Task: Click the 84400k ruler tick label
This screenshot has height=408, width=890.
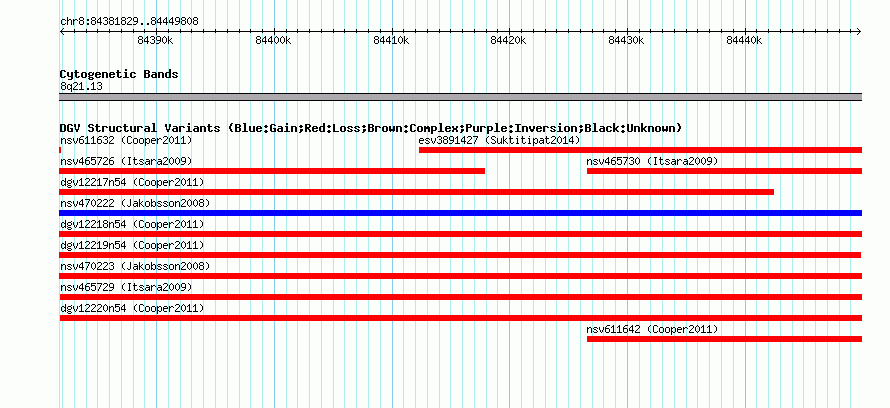Action: pos(274,40)
